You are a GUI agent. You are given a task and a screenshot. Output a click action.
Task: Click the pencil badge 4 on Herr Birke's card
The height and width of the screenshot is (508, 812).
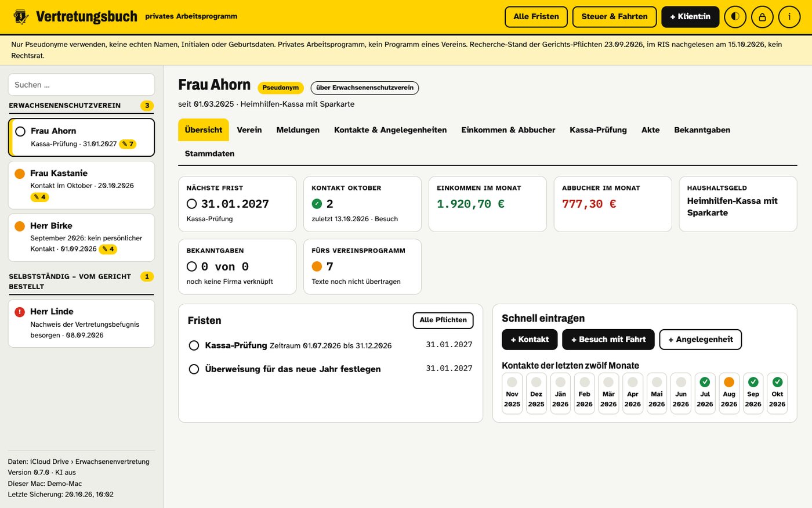click(x=108, y=249)
